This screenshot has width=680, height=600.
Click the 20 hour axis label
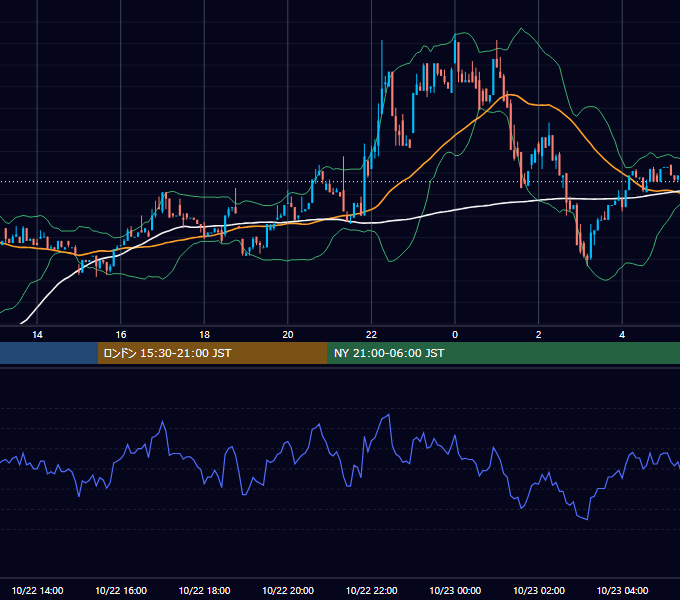[288, 335]
